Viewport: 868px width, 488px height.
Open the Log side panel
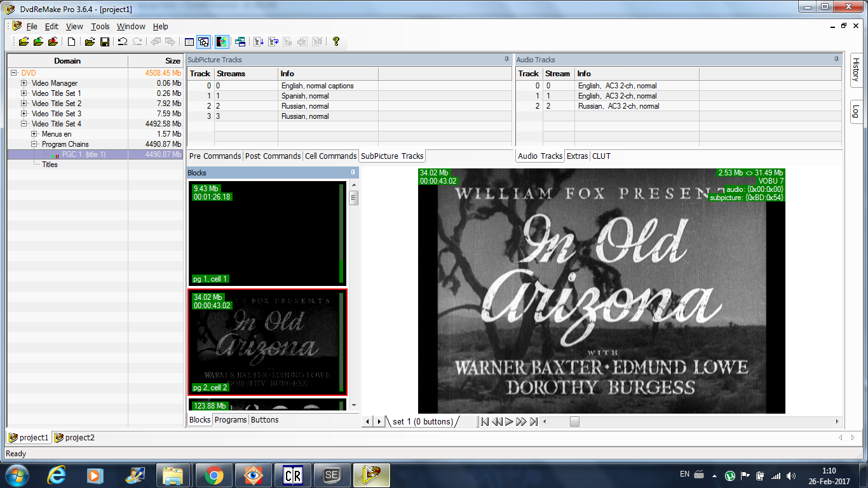click(x=856, y=112)
